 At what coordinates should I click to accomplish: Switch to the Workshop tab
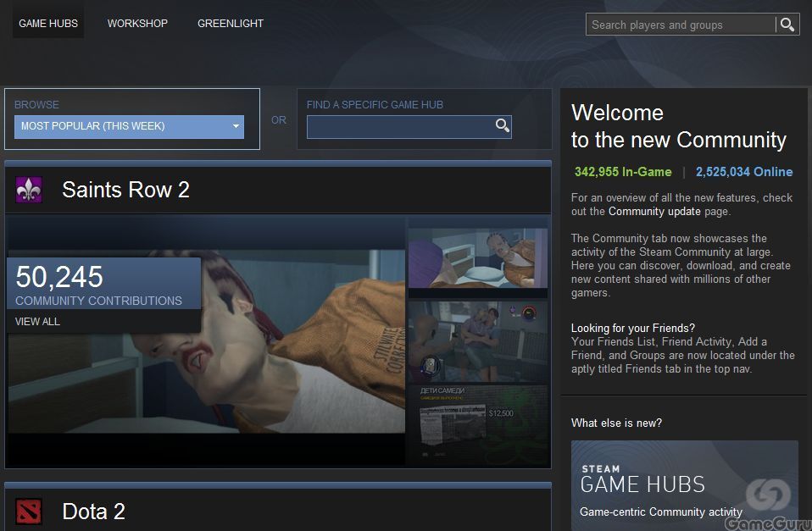pos(137,24)
